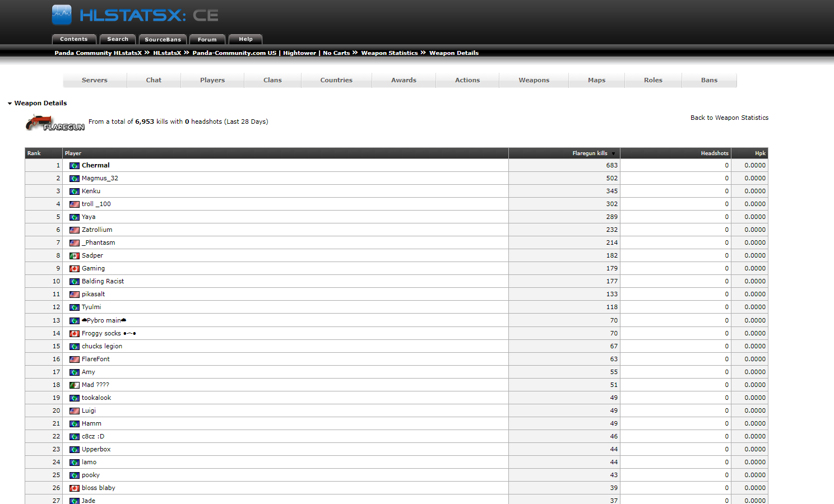Click the US flag beside troll _100
This screenshot has width=834, height=504.
coord(74,204)
